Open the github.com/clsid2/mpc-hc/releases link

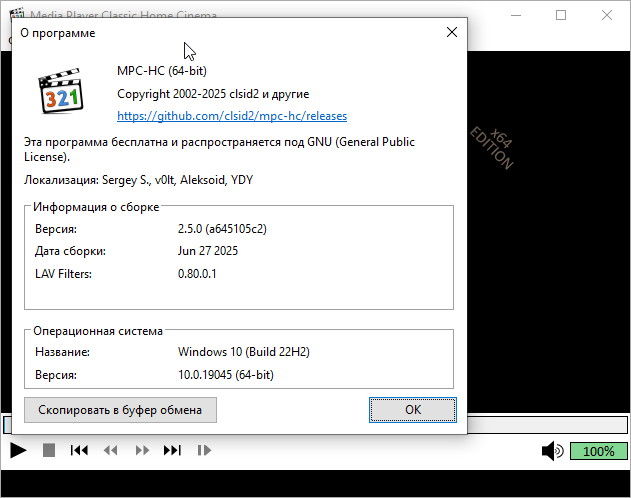tap(232, 116)
